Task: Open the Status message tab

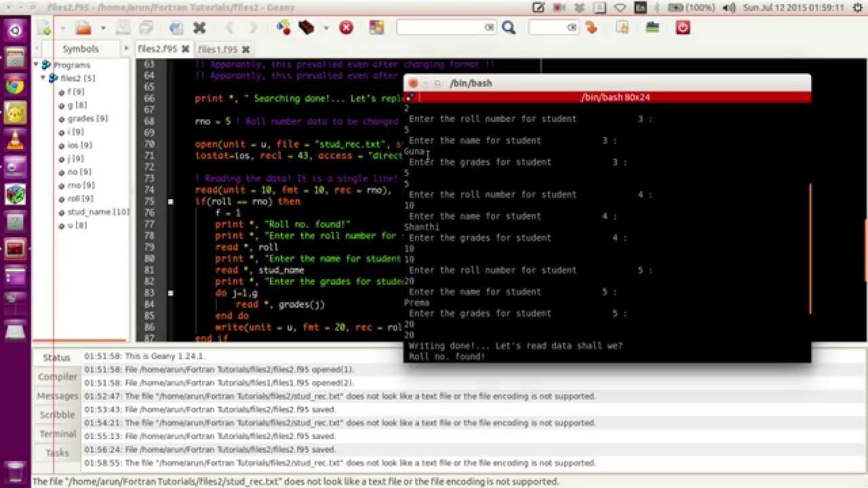Action: (x=57, y=357)
